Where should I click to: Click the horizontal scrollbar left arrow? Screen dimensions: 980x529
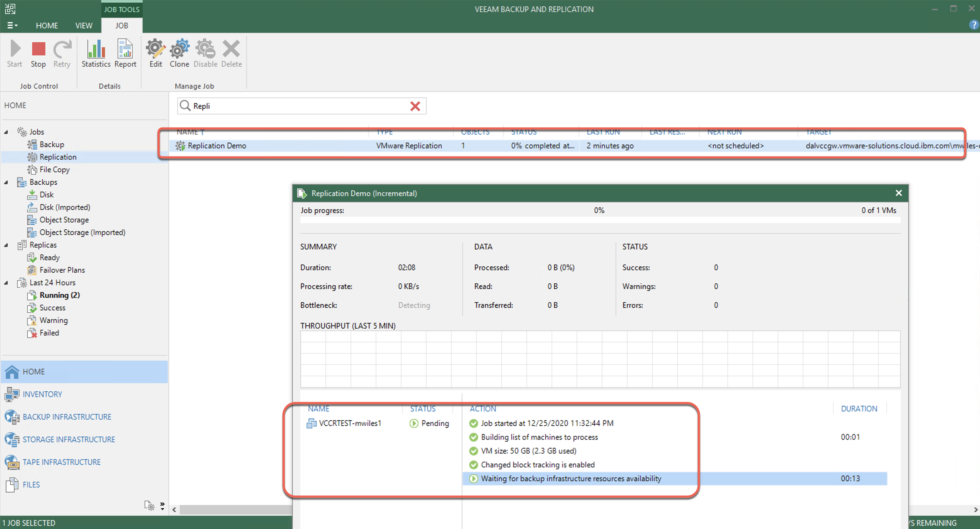pyautogui.click(x=174, y=510)
